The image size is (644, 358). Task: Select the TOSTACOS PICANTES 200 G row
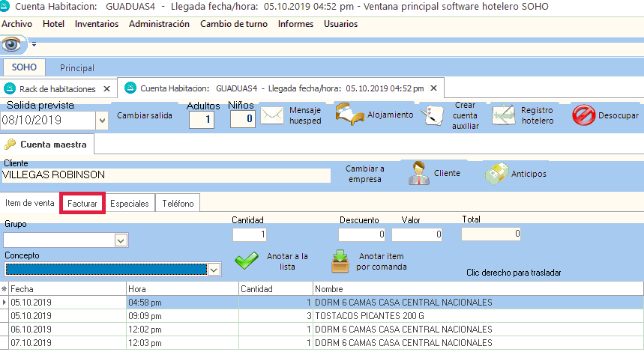403,316
